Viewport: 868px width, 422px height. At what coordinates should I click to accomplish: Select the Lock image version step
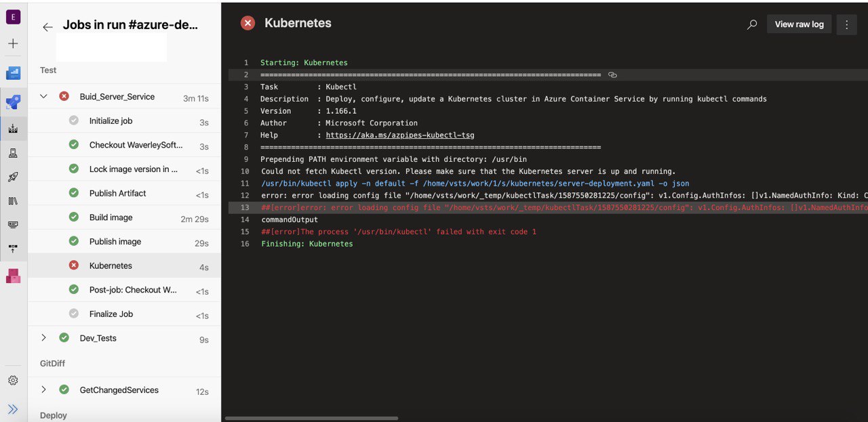[x=124, y=169]
